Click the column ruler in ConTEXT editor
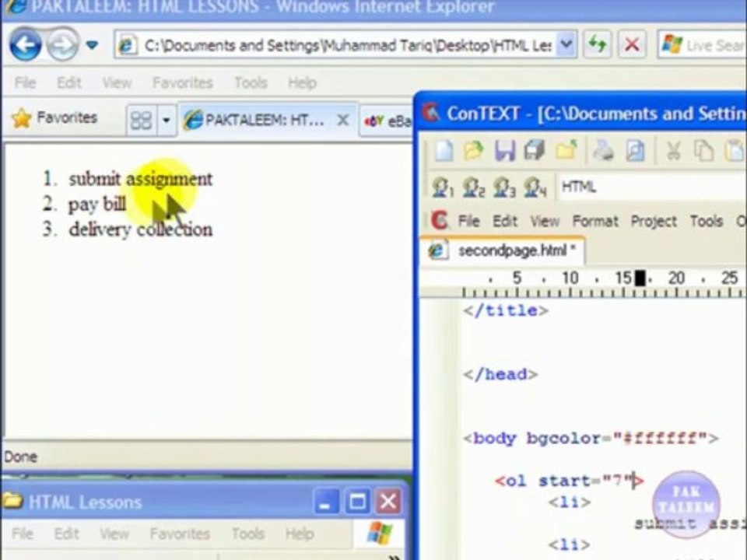The image size is (747, 560). (x=583, y=283)
